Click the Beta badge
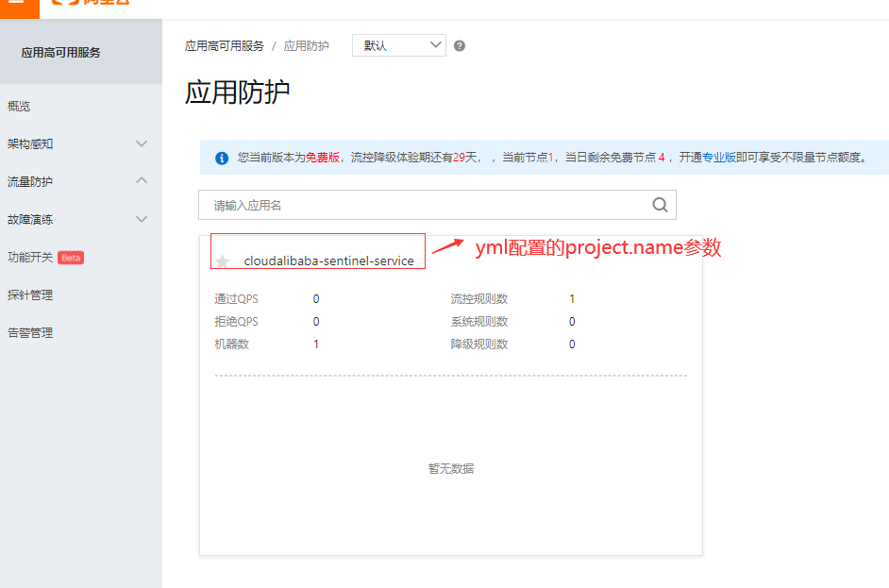889x588 pixels. [x=71, y=258]
